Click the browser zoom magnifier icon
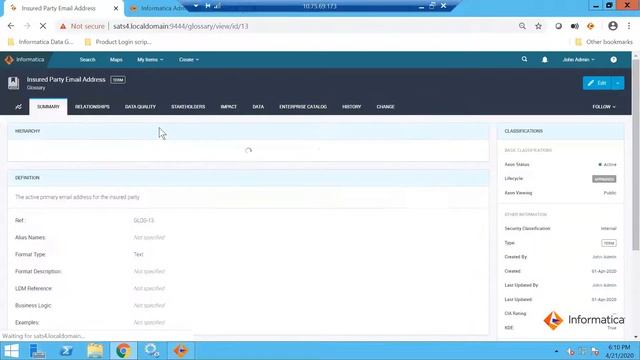Screen dimensions: 640x360 tap(522, 26)
